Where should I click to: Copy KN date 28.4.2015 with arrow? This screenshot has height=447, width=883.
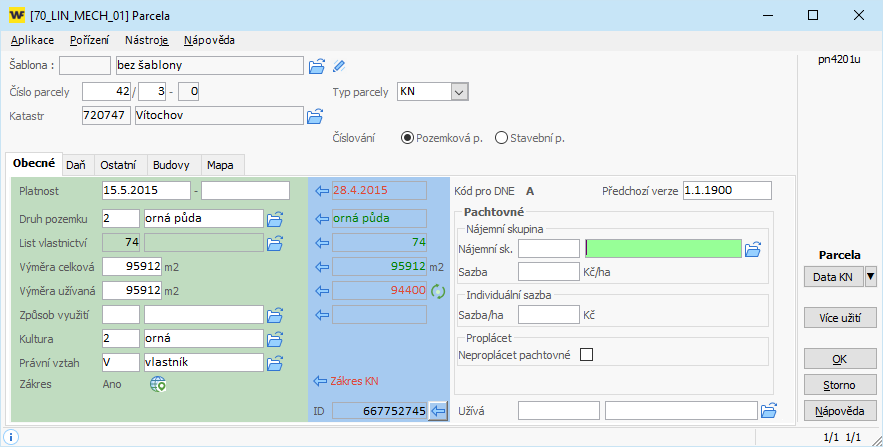click(322, 191)
